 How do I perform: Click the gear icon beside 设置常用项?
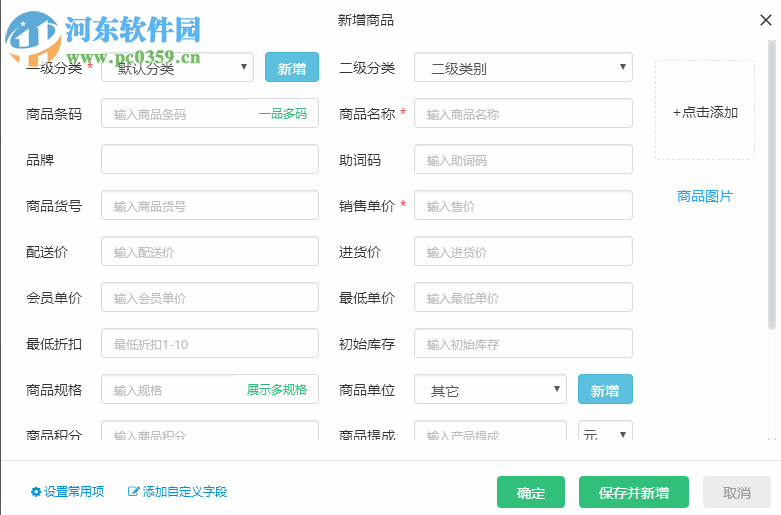point(36,492)
